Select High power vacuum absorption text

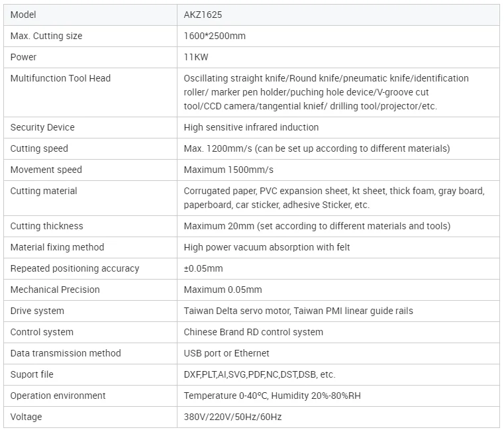tap(267, 247)
